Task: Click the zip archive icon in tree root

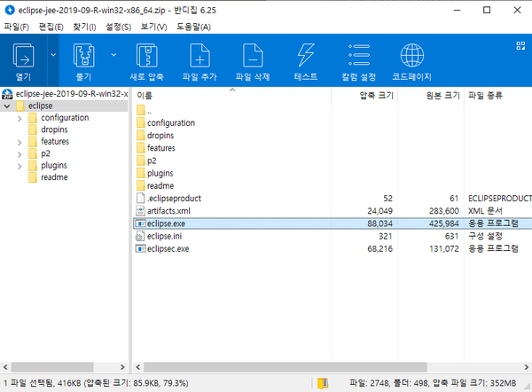Action: tap(7, 94)
